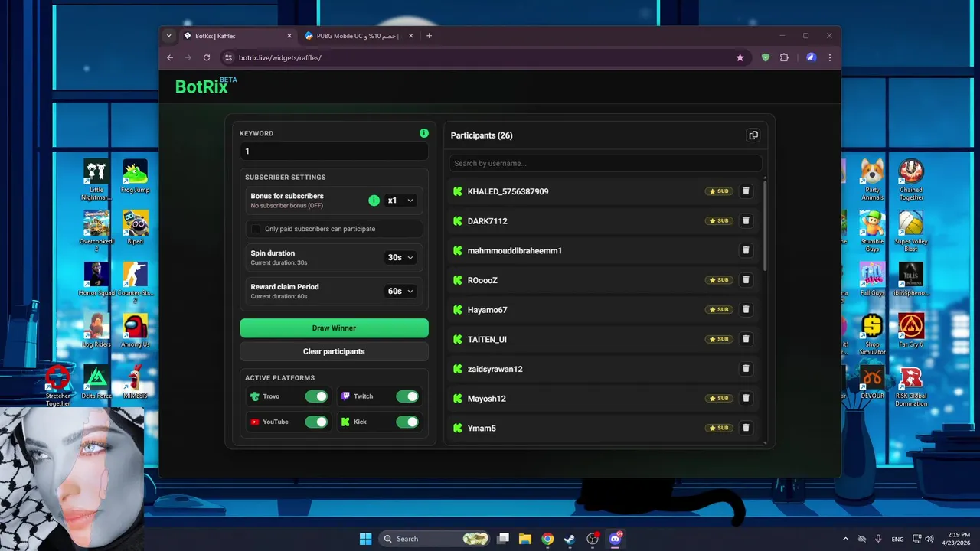The width and height of the screenshot is (980, 551).
Task: Open File Explorer from the taskbar
Action: pos(525,539)
